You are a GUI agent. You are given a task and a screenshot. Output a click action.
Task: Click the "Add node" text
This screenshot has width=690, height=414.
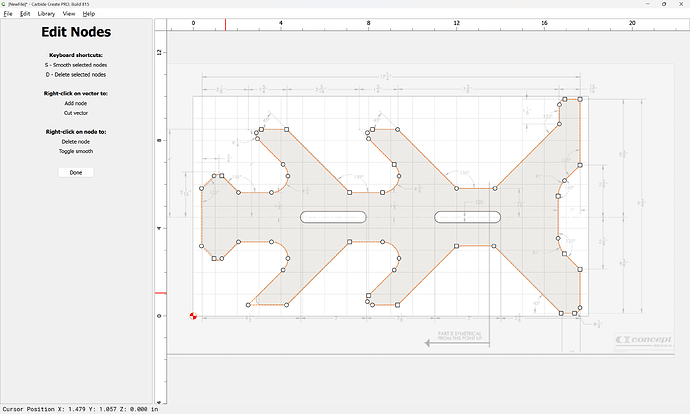[x=76, y=103]
